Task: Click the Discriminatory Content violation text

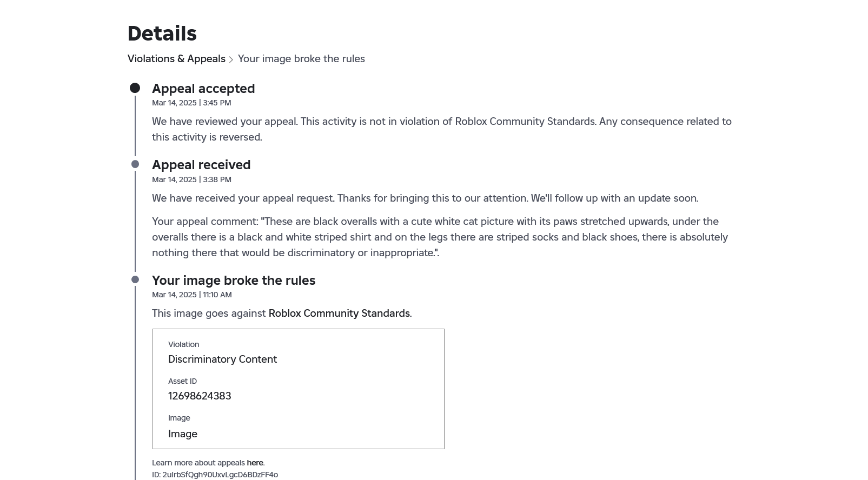Action: point(222,359)
